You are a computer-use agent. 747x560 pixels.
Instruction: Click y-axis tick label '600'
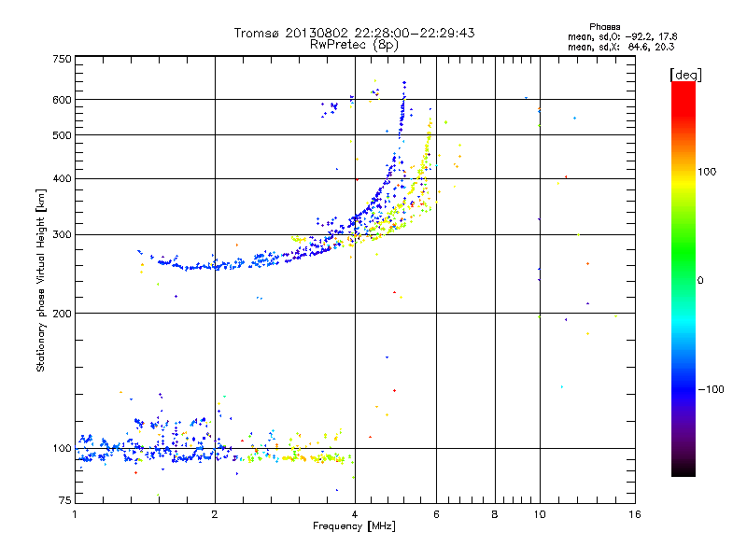pos(63,100)
